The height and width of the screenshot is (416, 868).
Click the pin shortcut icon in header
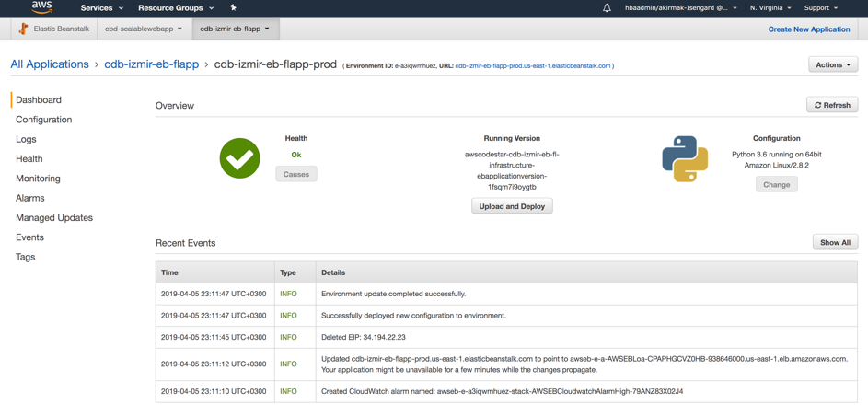pos(233,7)
